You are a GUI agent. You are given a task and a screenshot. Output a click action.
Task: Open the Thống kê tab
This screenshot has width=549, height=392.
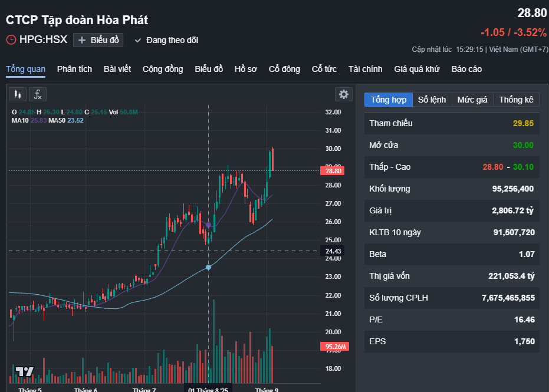516,100
